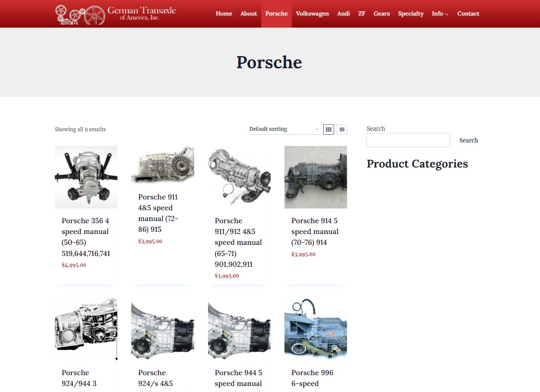Navigate to the ZF page
This screenshot has height=392, width=540.
click(362, 14)
